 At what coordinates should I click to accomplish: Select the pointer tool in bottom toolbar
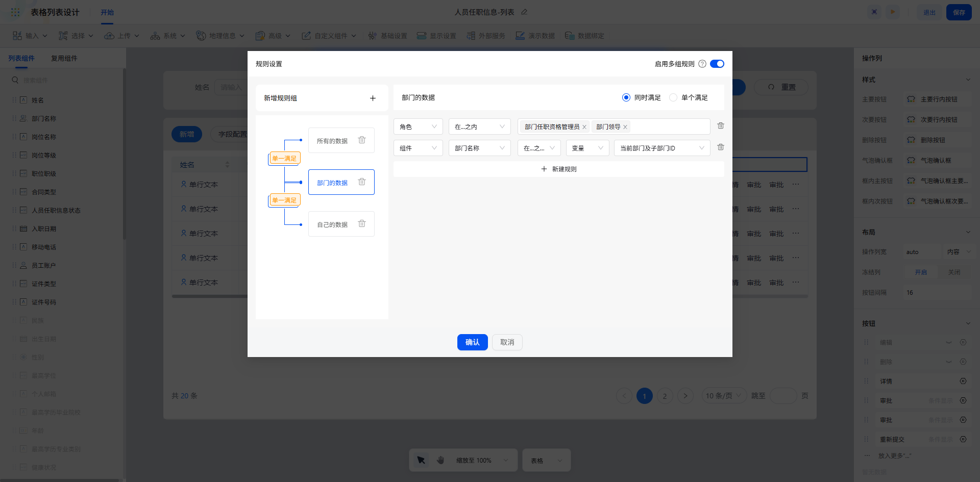421,460
